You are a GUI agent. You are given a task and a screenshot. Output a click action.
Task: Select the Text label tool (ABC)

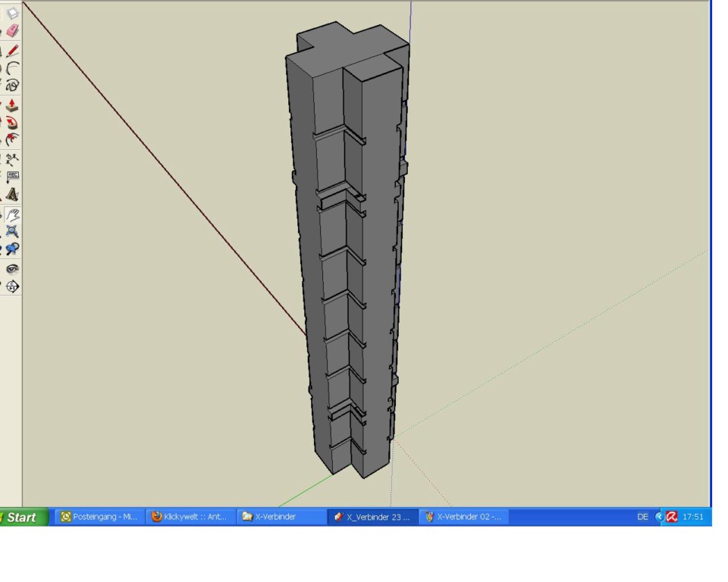[x=12, y=177]
